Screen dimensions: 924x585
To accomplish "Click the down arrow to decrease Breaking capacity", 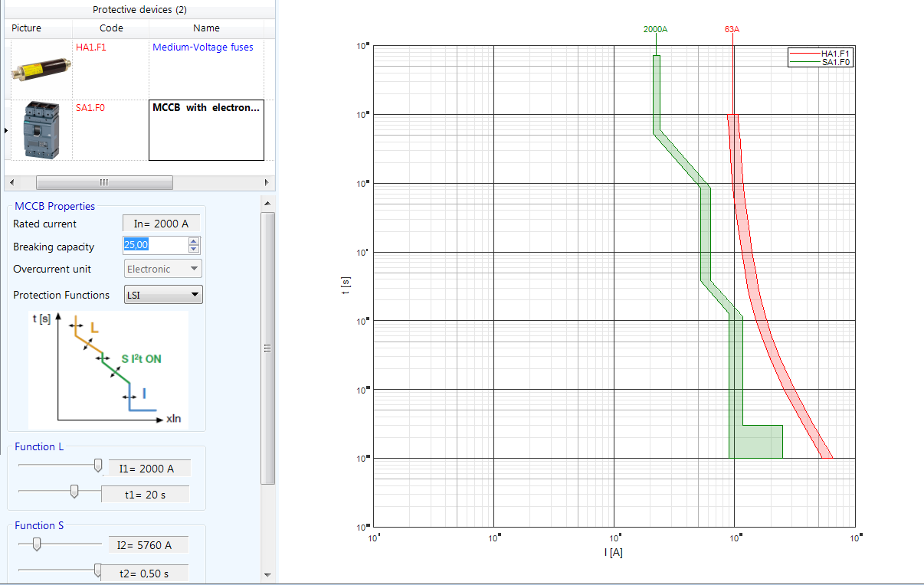I will pyautogui.click(x=193, y=248).
